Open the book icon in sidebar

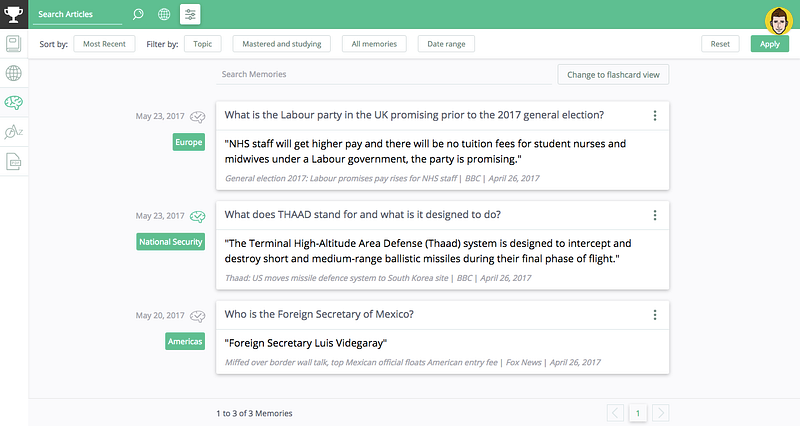(x=14, y=44)
